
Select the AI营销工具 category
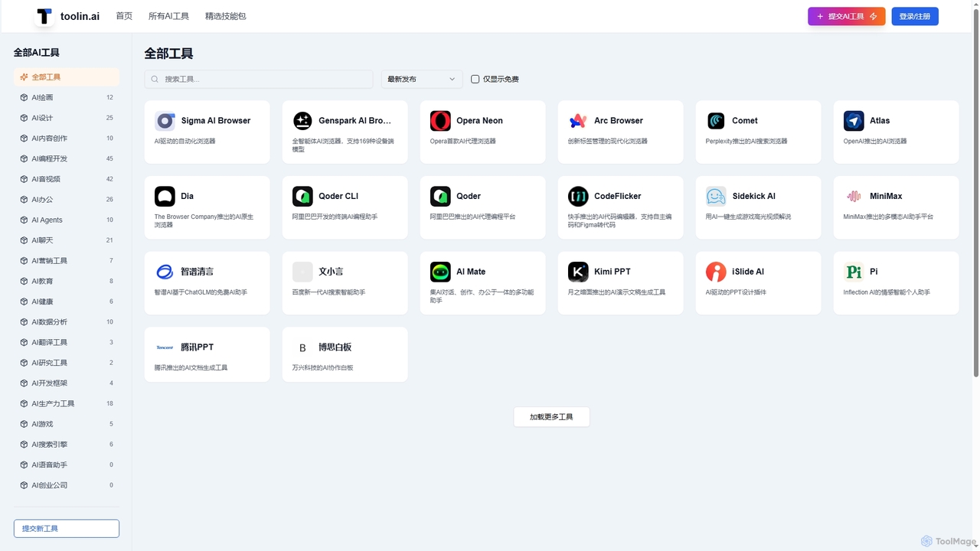point(66,261)
